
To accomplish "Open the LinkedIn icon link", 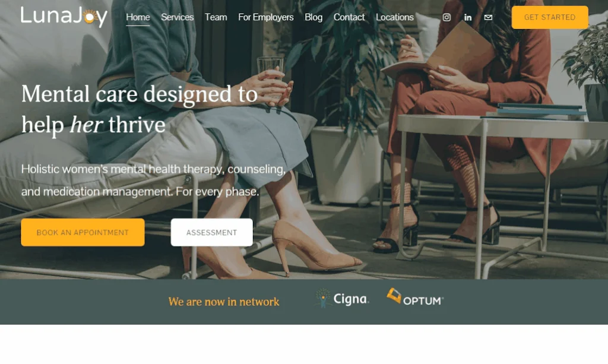I will click(x=468, y=17).
